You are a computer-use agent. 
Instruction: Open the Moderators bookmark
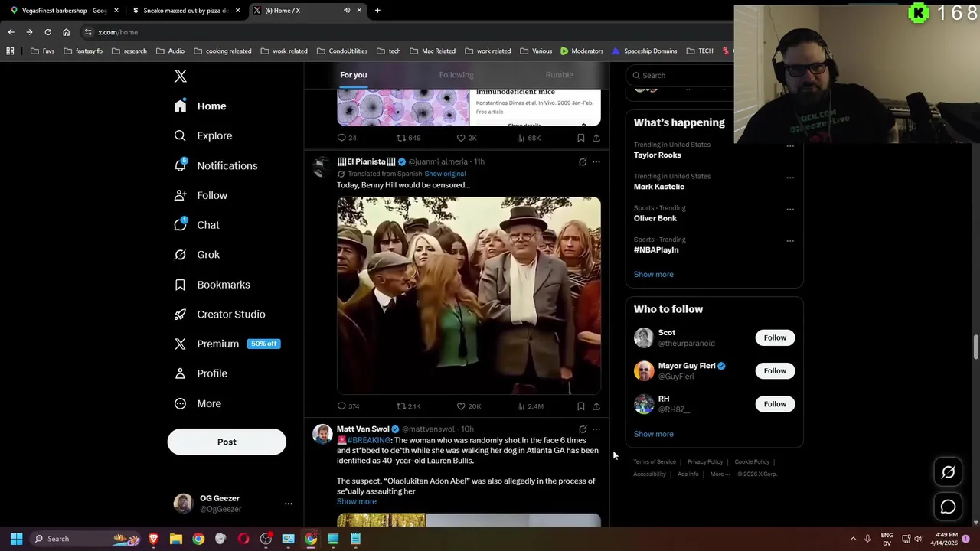coord(581,51)
